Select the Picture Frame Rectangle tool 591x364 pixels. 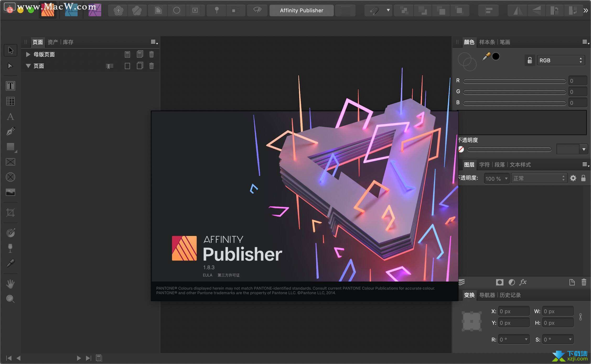[10, 162]
